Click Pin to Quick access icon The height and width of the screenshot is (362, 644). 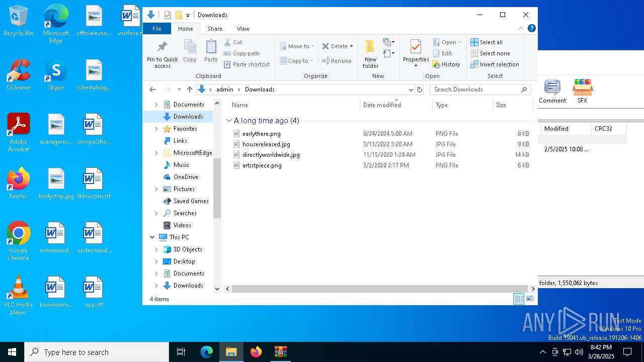pos(162,55)
